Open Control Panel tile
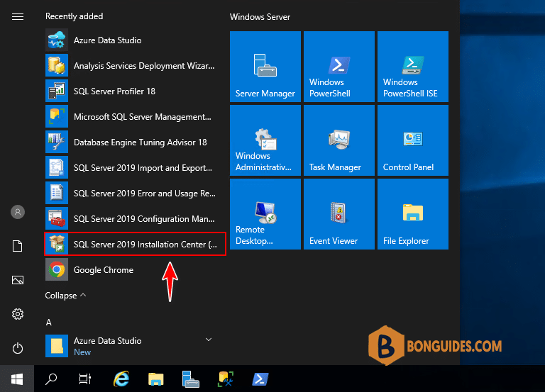Viewport: 545px width, 392px height. click(413, 140)
